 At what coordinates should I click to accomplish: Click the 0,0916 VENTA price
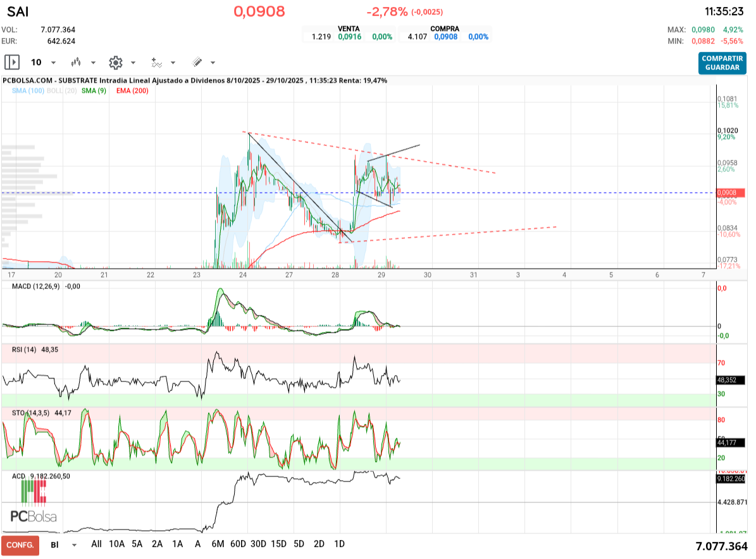click(x=349, y=37)
